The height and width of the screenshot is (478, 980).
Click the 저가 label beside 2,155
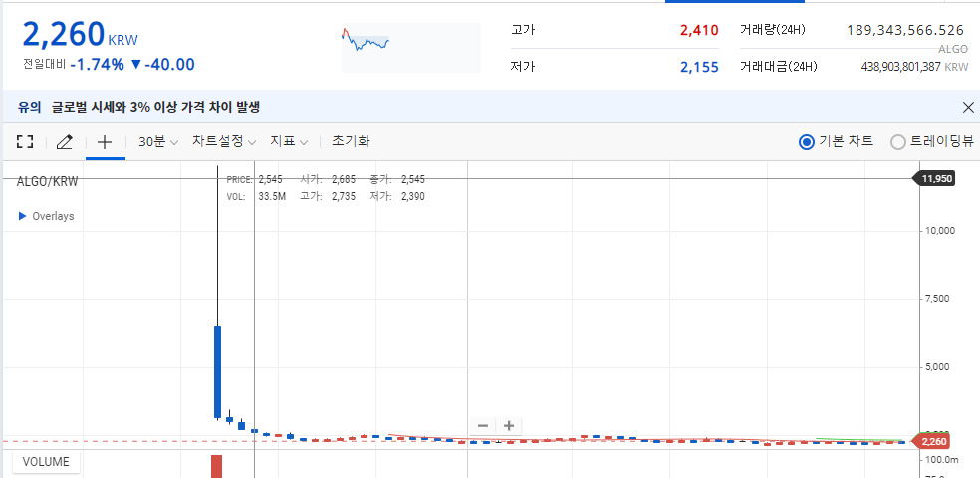pos(523,67)
